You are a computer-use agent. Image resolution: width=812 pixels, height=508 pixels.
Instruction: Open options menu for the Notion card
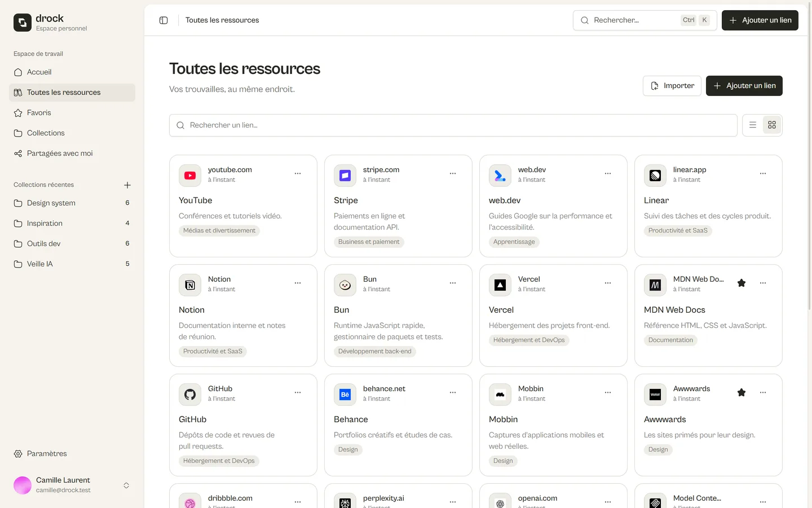298,283
